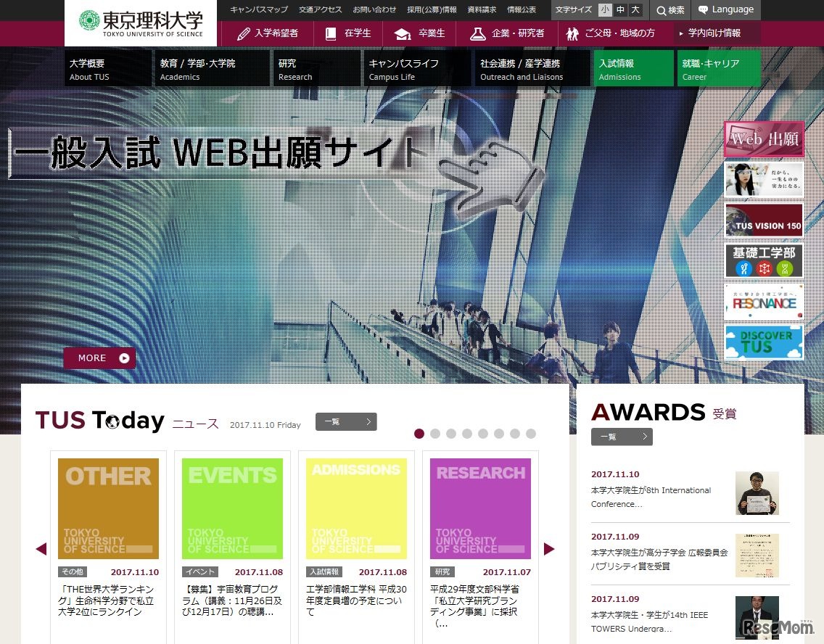Select the third news pagination dot

pos(451,434)
